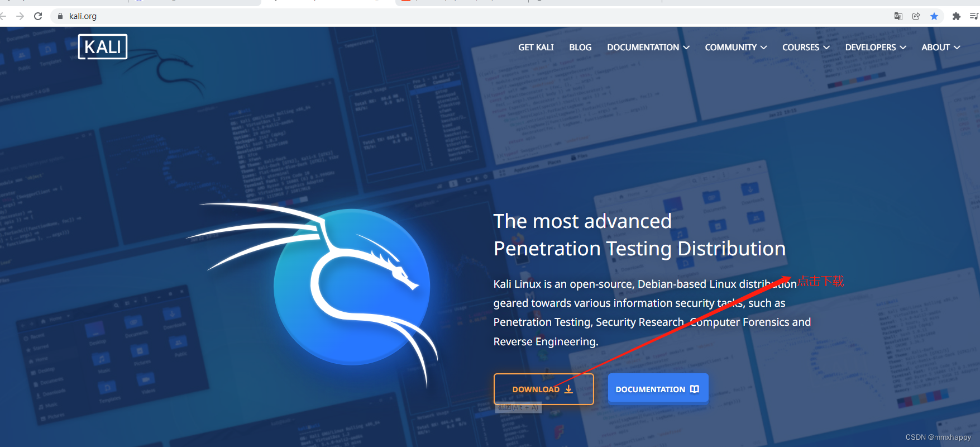The image size is (980, 447).
Task: Click the orange DOWNLOAD button
Action: (543, 389)
